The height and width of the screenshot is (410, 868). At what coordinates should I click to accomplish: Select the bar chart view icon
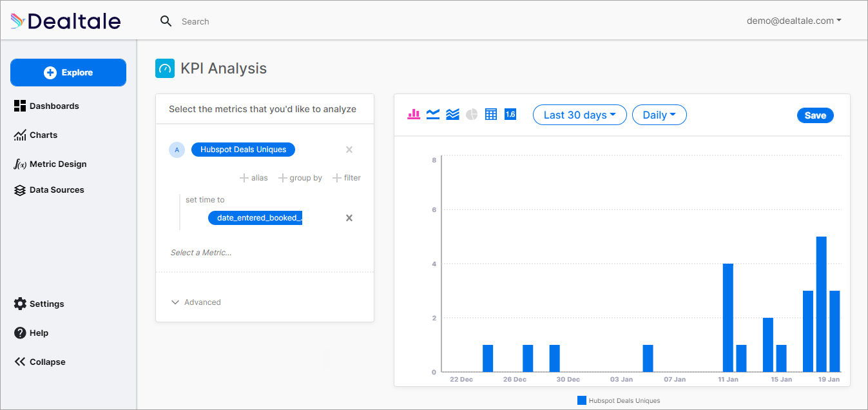[414, 114]
